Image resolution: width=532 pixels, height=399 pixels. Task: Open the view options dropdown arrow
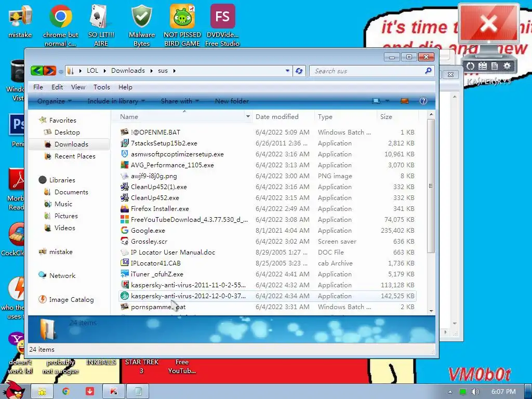(387, 101)
